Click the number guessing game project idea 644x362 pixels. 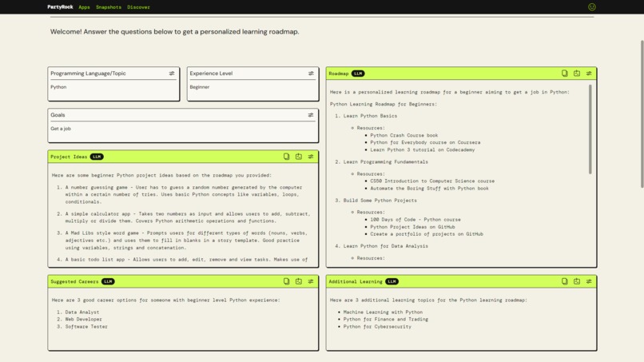point(184,194)
